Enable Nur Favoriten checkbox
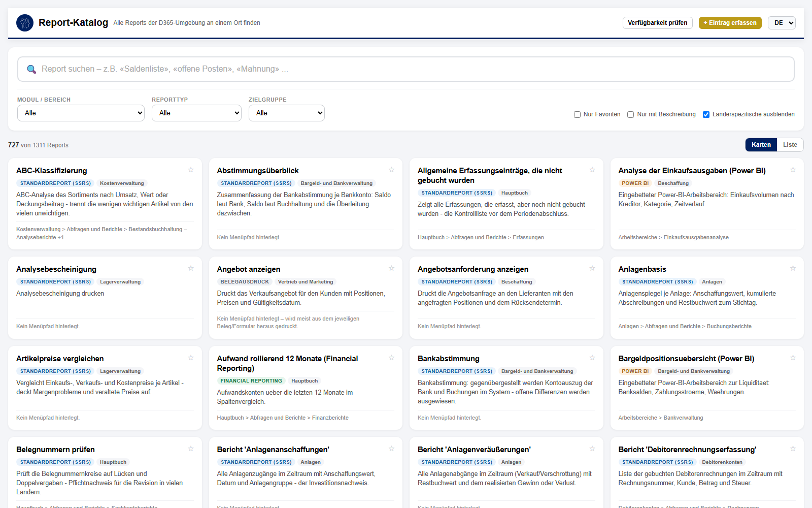Viewport: 812px width, 508px height. point(577,115)
